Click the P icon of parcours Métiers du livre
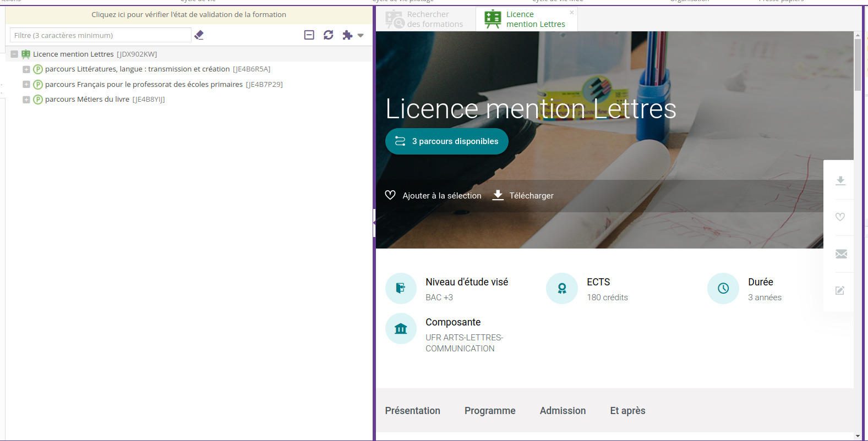 (x=38, y=100)
